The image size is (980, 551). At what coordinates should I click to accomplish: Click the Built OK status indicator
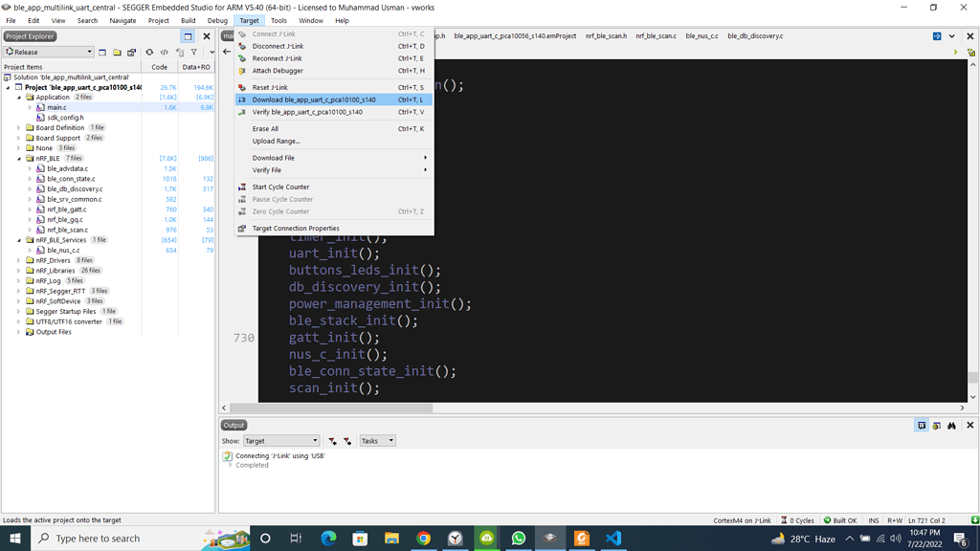coord(840,520)
